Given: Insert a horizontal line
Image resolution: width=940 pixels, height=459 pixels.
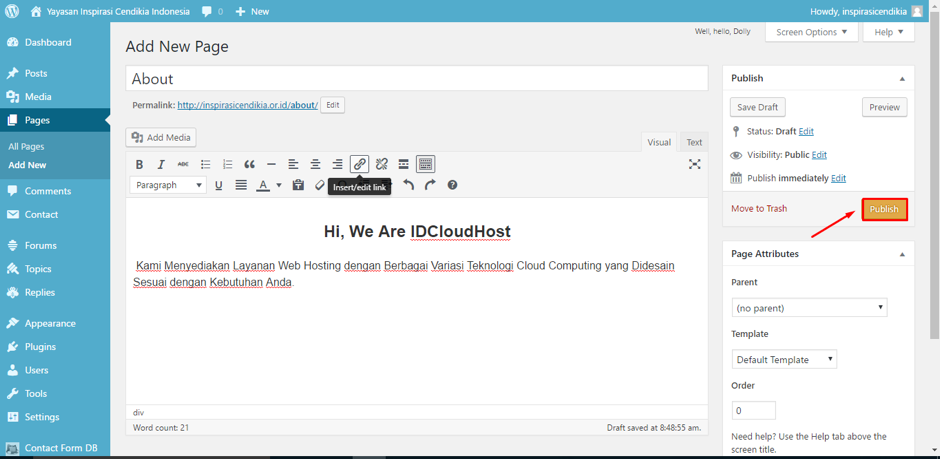Looking at the screenshot, I should click(271, 165).
